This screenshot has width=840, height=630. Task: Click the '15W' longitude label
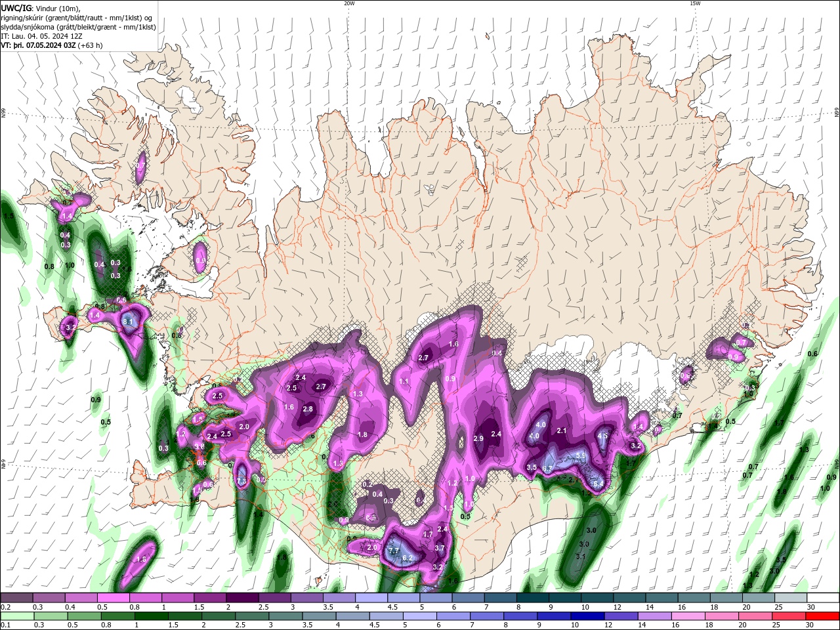(x=695, y=3)
